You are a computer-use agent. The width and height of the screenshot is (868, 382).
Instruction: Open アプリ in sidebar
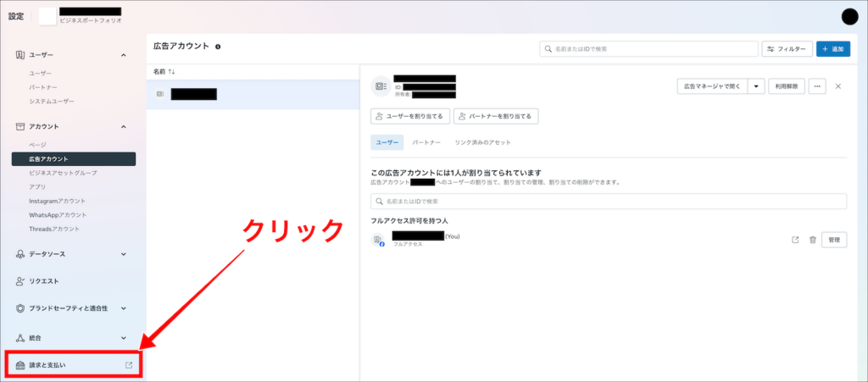[37, 187]
